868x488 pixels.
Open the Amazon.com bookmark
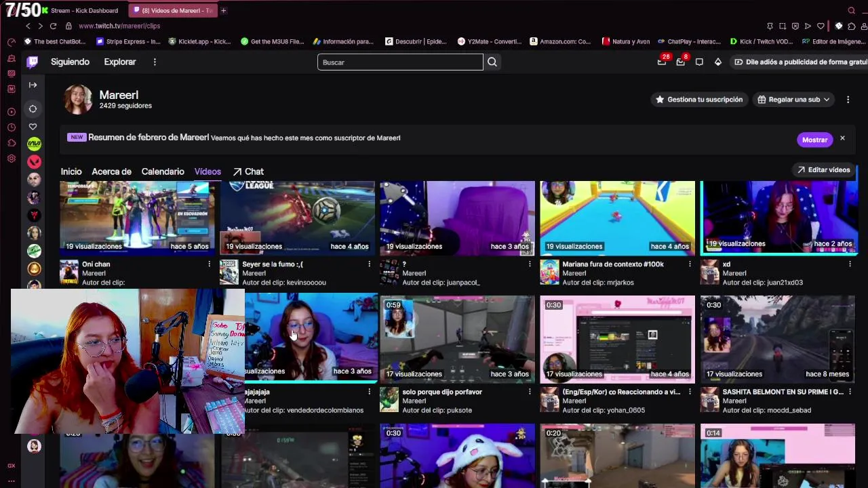560,41
